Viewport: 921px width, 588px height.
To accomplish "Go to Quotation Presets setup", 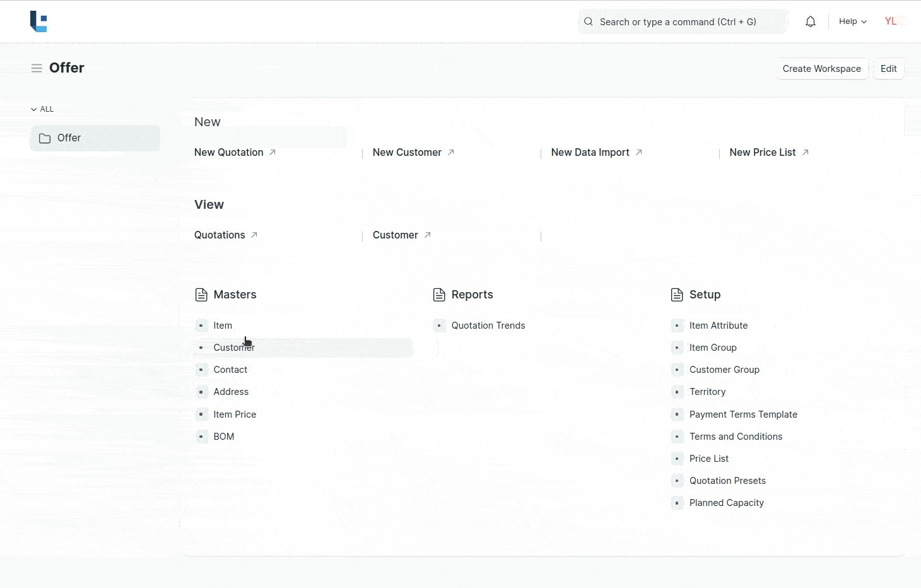I will coord(727,481).
